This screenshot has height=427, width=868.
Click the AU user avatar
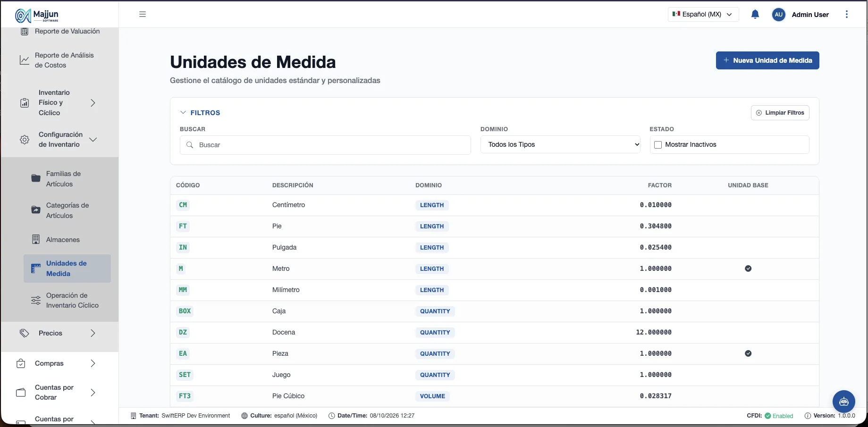coord(779,15)
